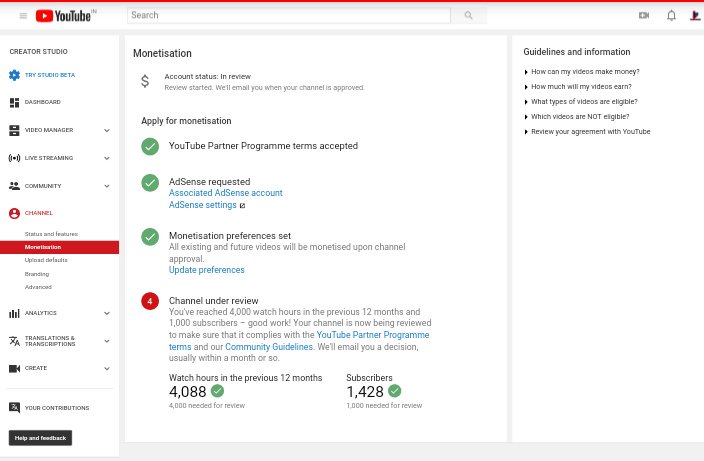The width and height of the screenshot is (704, 461).
Task: Expand 'Review your agreement with YouTube'
Action: point(587,132)
